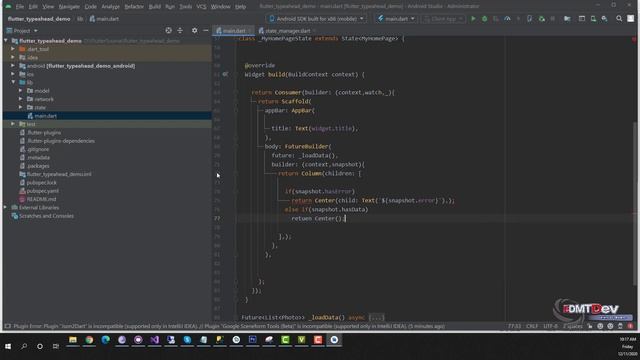Image resolution: width=640 pixels, height=360 pixels.
Task: Open the File menu
Action: pos(20,7)
